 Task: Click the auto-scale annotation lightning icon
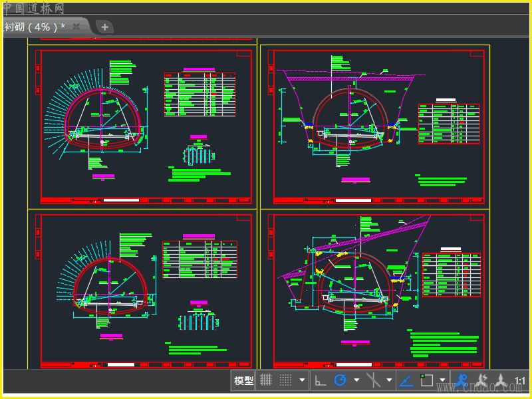(x=481, y=380)
